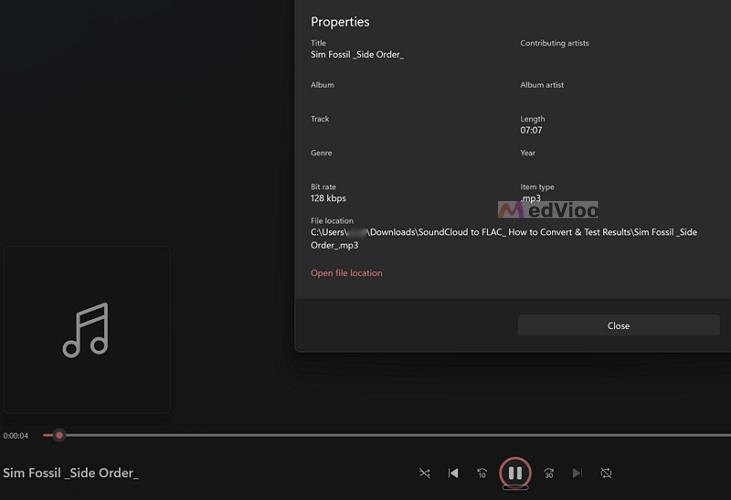Click the 'Album artist' label
The width and height of the screenshot is (731, 500).
coord(542,85)
